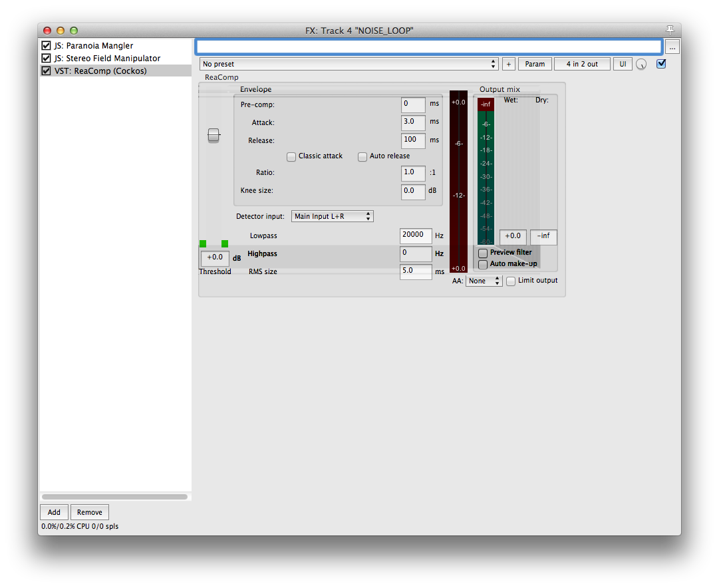Click the FX list horizontal scrollbar
The width and height of the screenshot is (719, 588).
click(114, 497)
